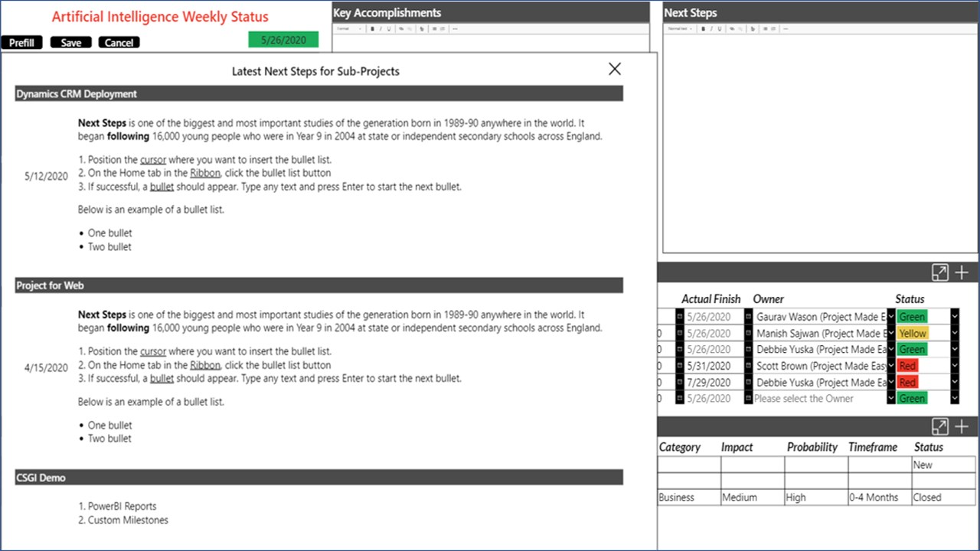Click the CSGI Demo section header
Viewport: 980px width, 551px height.
(319, 478)
